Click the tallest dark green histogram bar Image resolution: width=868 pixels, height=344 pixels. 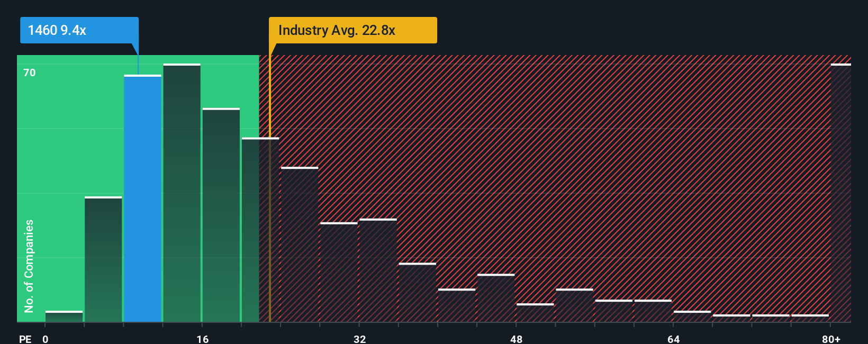tap(182, 193)
